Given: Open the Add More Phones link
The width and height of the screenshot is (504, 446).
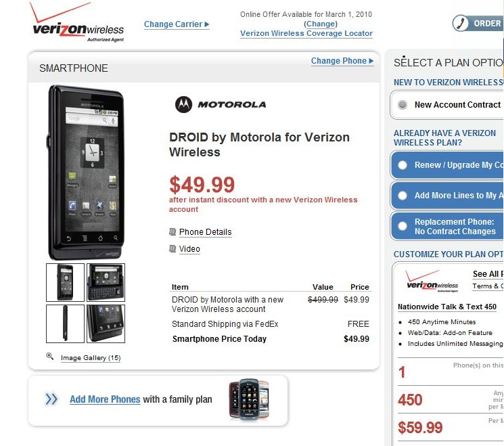Looking at the screenshot, I should click(105, 399).
